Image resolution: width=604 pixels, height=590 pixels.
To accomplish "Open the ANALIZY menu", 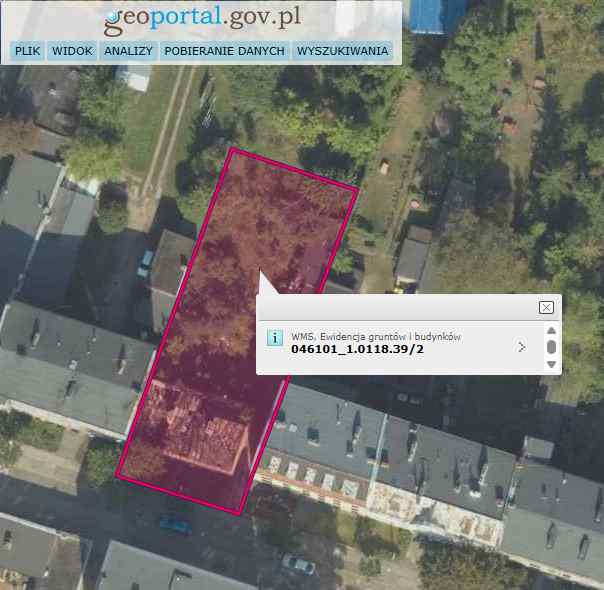I will click(x=128, y=51).
